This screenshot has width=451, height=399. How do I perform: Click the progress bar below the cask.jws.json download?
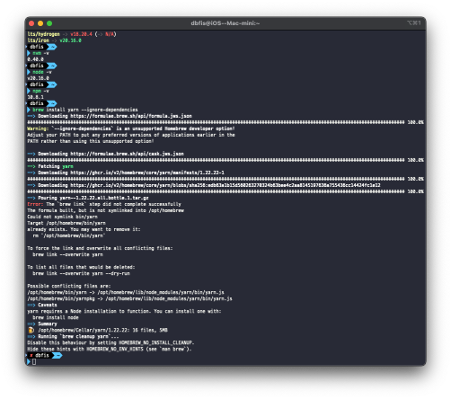tap(216, 160)
